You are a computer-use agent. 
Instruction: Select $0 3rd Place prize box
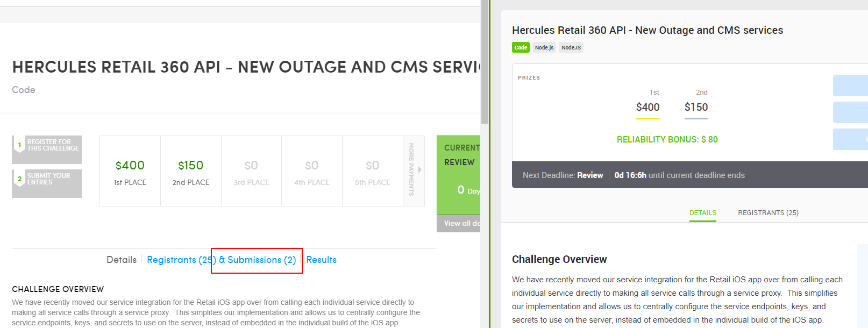pyautogui.click(x=251, y=171)
